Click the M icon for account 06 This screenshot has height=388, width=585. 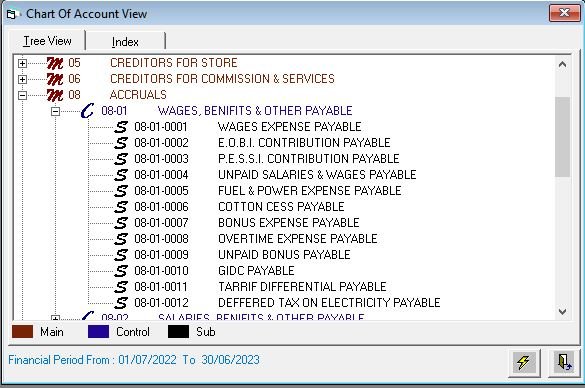click(55, 79)
